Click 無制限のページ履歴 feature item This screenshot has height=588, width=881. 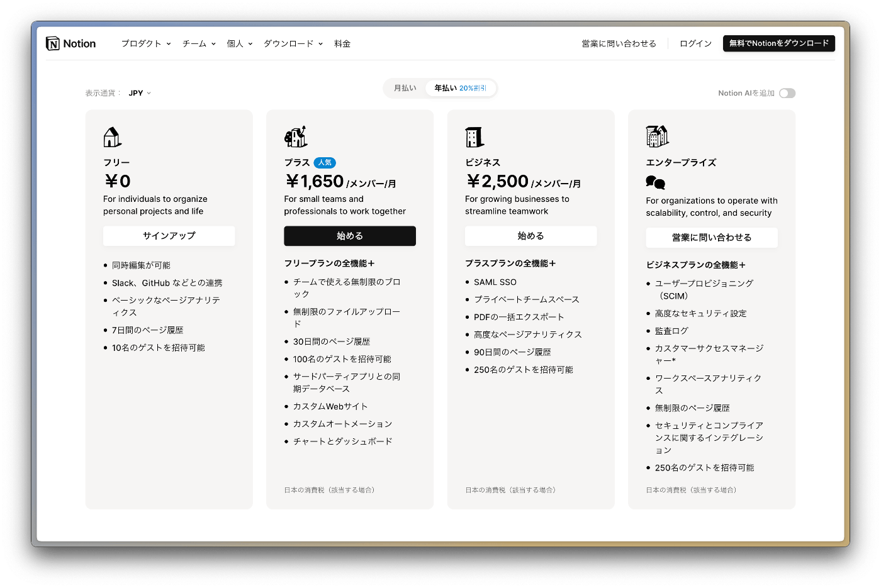[692, 408]
